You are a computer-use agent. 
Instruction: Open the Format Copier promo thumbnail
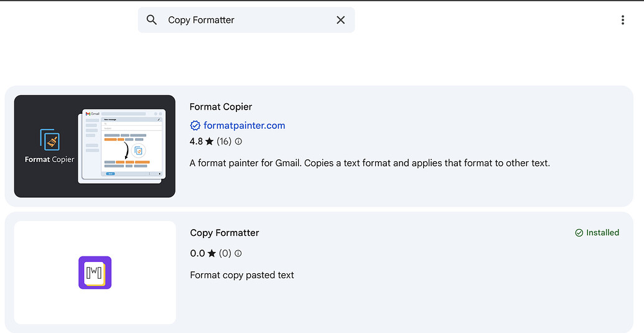[x=95, y=146]
